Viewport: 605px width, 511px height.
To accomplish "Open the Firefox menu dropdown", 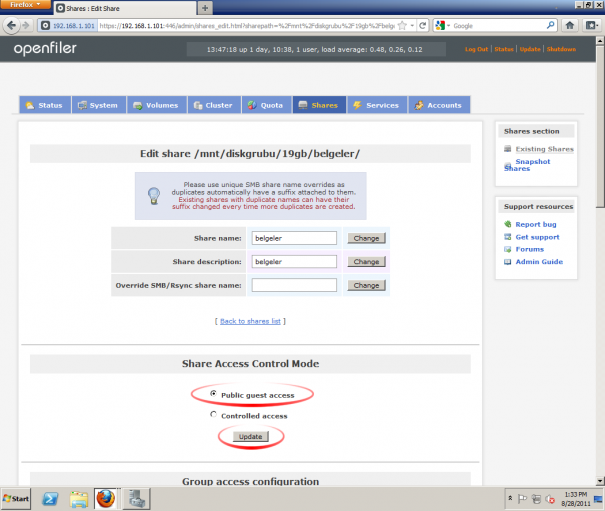I will [x=25, y=4].
